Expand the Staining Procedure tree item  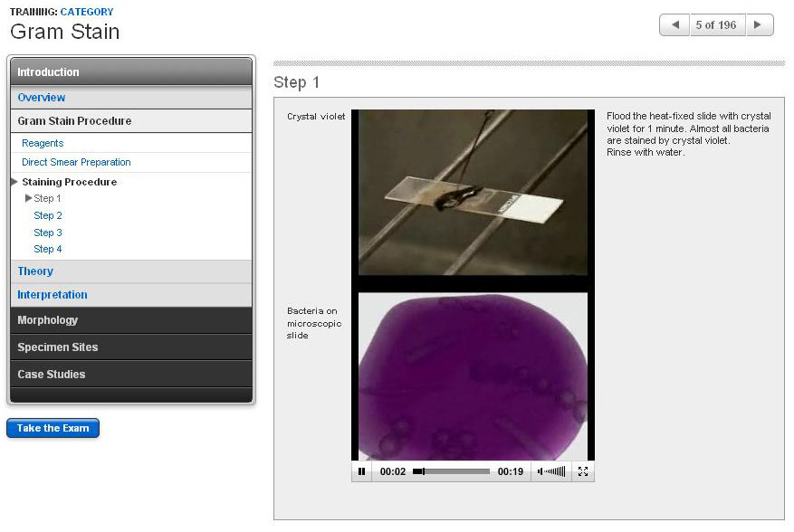click(x=68, y=182)
